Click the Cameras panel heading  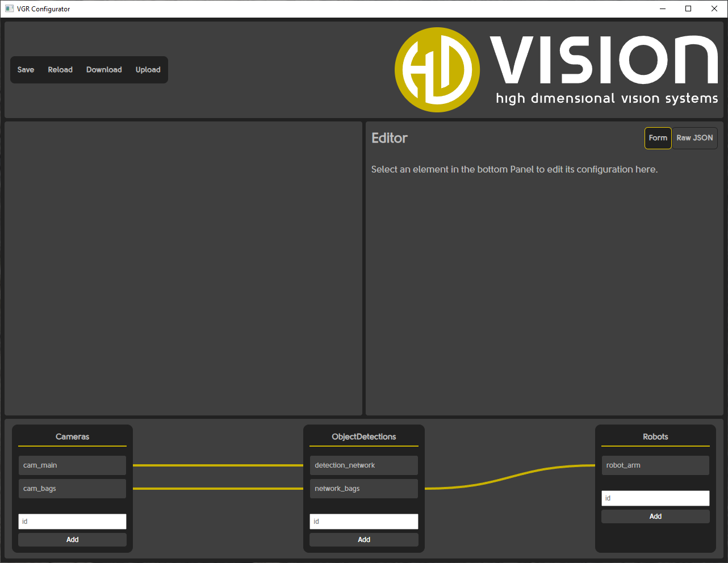pos(72,436)
